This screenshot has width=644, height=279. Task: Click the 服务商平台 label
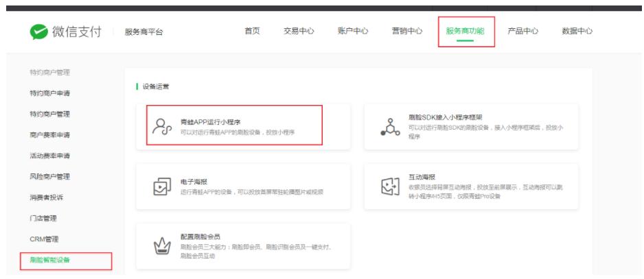click(143, 32)
